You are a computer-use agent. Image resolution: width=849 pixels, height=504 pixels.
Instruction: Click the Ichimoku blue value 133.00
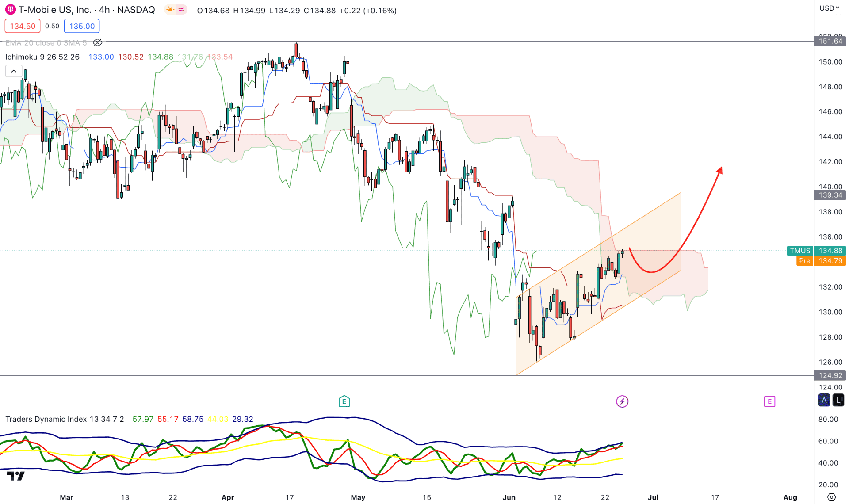click(101, 57)
